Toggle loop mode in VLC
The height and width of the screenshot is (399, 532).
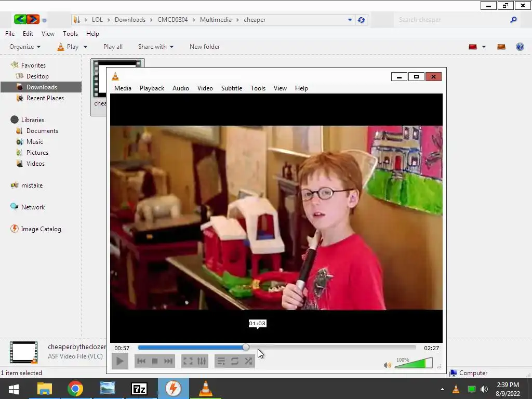[x=234, y=361]
